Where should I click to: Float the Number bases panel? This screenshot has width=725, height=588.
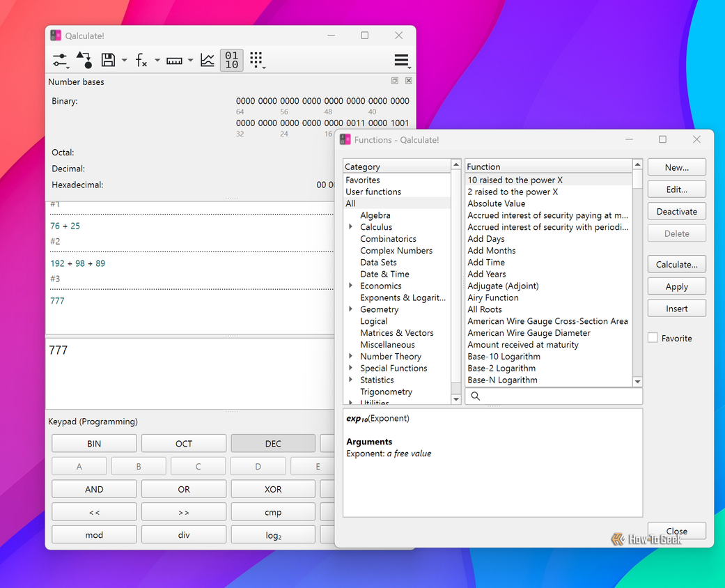point(395,81)
